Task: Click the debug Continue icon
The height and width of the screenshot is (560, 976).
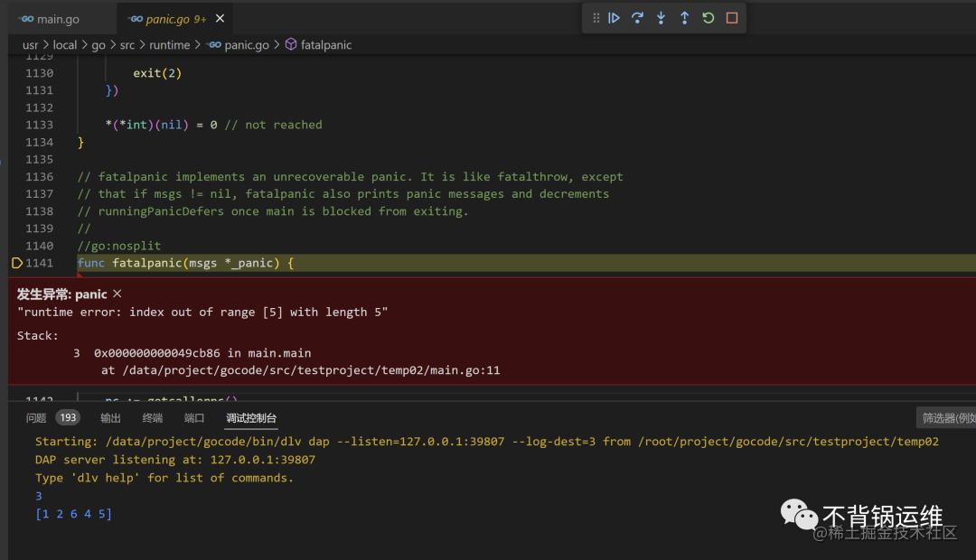Action: (x=614, y=18)
